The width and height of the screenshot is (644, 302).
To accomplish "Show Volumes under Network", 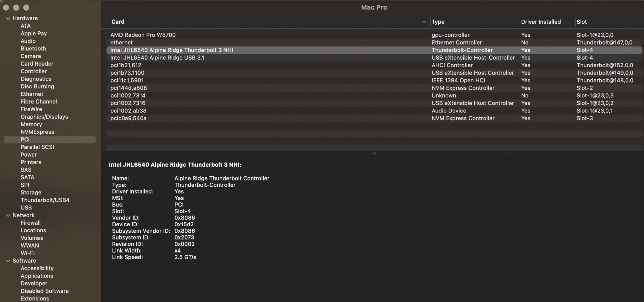I will (x=32, y=238).
